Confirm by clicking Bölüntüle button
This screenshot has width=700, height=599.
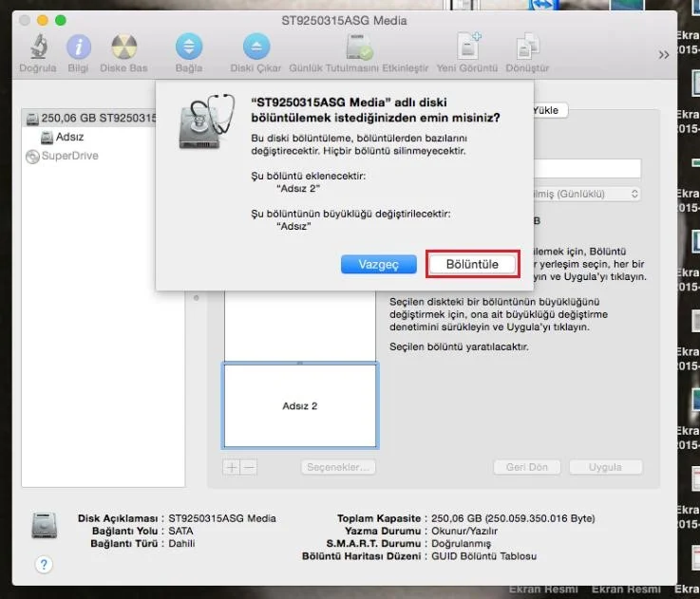point(472,264)
